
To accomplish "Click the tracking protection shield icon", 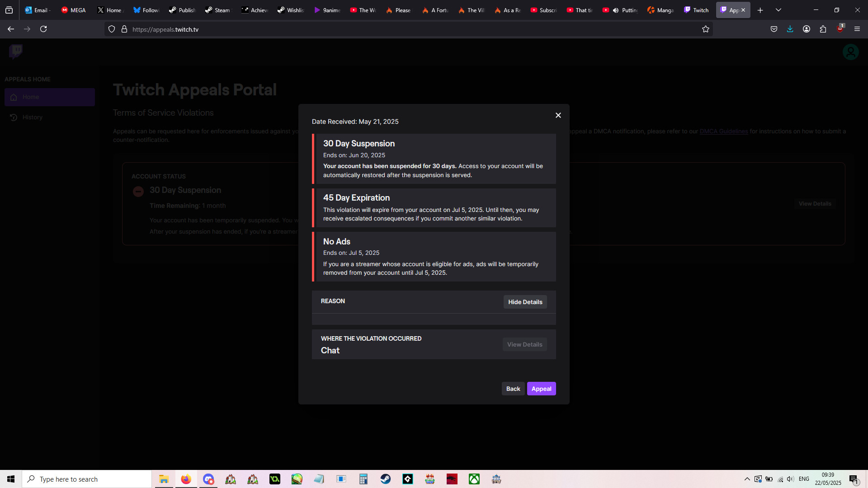I will click(112, 29).
